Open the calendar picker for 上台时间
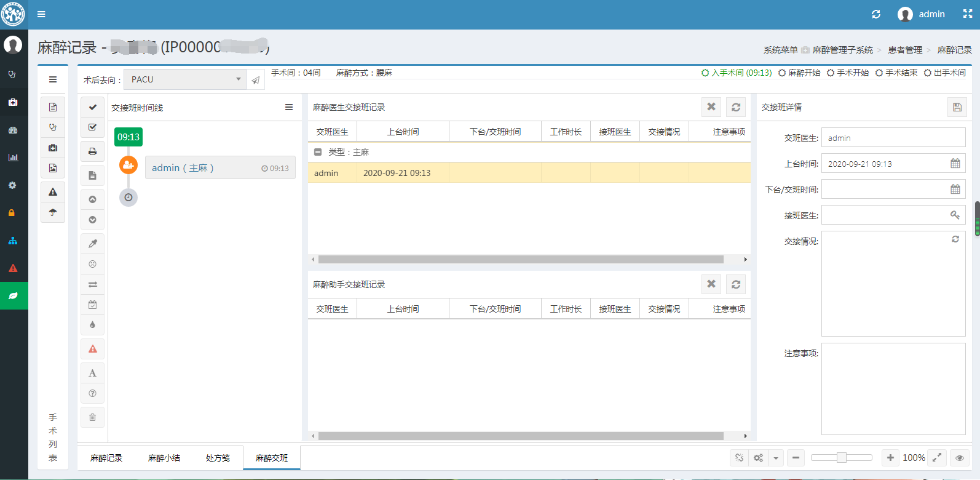The image size is (980, 480). [955, 164]
